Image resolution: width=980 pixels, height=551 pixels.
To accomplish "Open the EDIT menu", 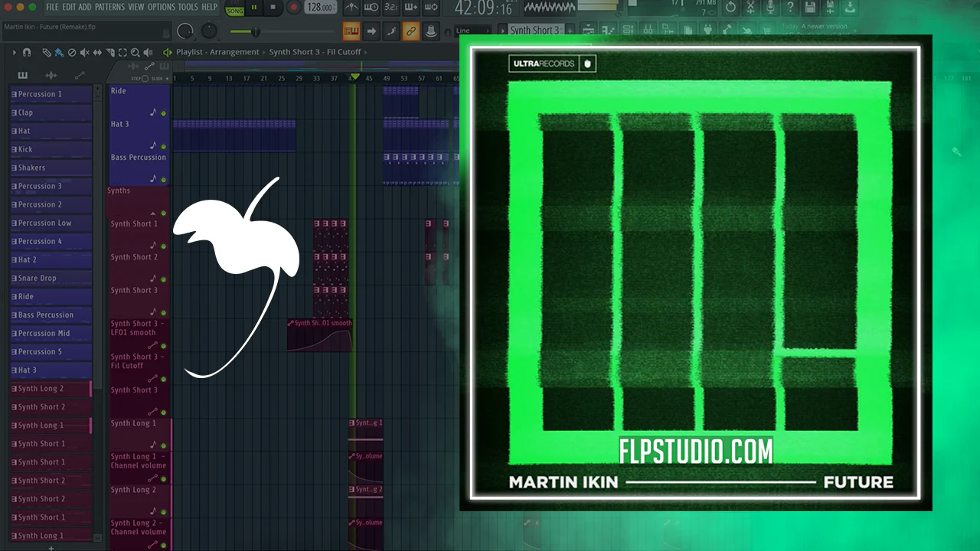I will (69, 7).
